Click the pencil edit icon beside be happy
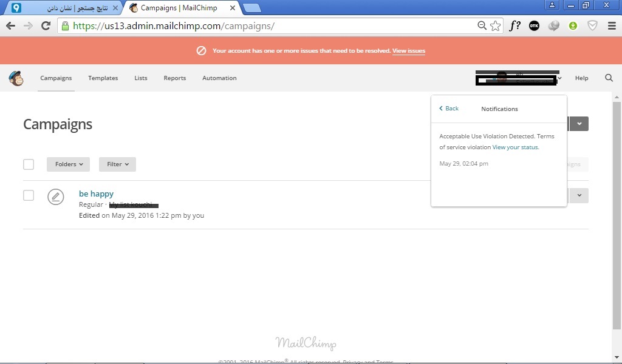 56,197
